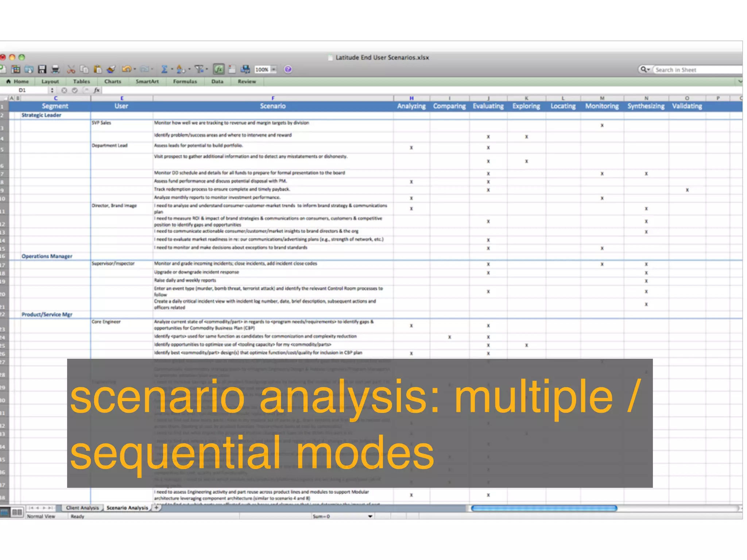This screenshot has height=560, width=747.
Task: Switch to Page Layout view icon
Action: point(17,512)
